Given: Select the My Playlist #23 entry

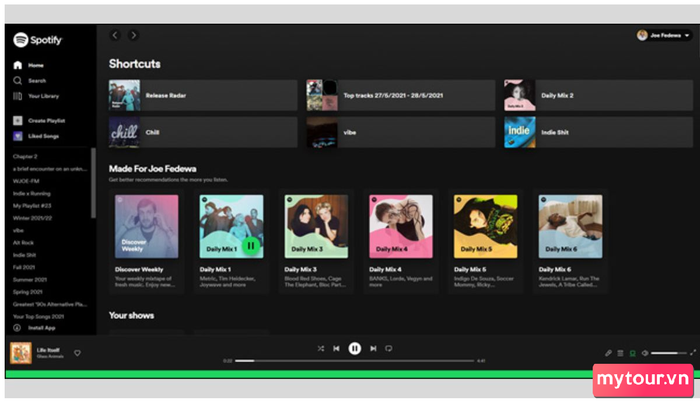Looking at the screenshot, I should [32, 206].
